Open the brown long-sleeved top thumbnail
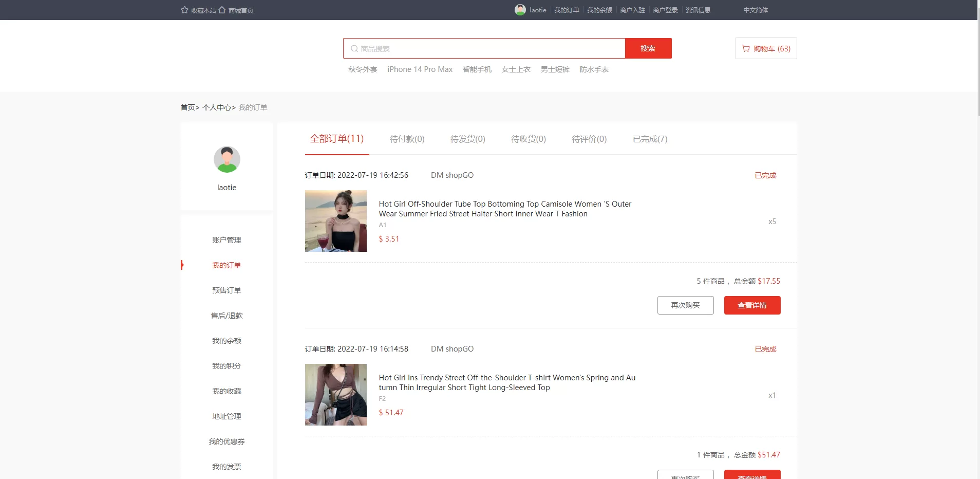The width and height of the screenshot is (980, 479). [336, 395]
